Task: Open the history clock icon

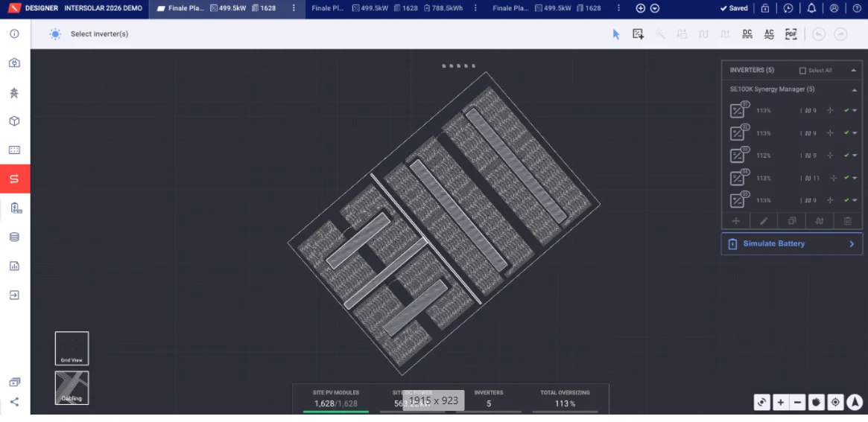Action: pos(788,8)
